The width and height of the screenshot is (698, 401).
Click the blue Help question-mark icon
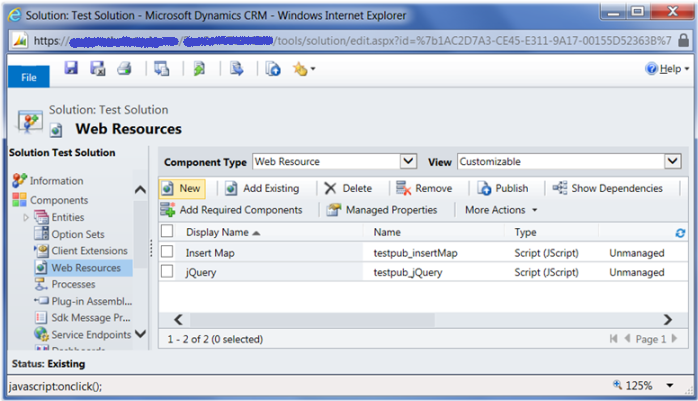pos(651,69)
